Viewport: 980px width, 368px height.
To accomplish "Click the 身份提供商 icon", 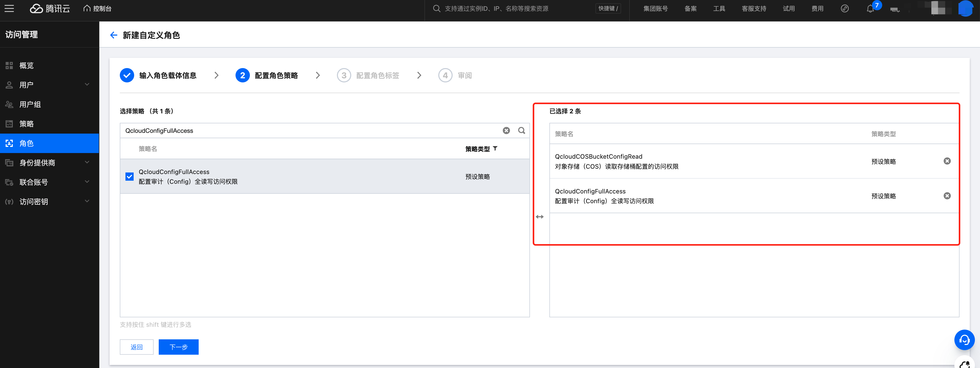I will (x=9, y=163).
